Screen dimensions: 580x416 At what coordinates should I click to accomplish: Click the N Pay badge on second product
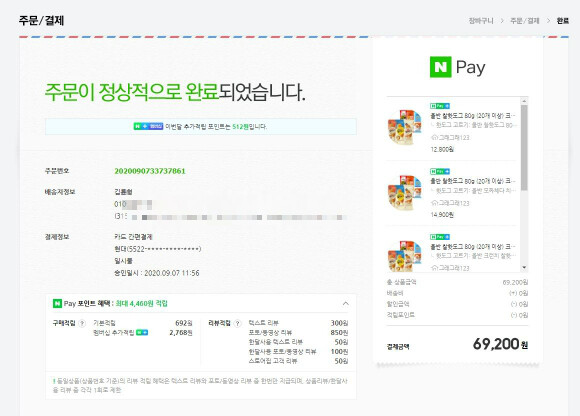coord(440,171)
